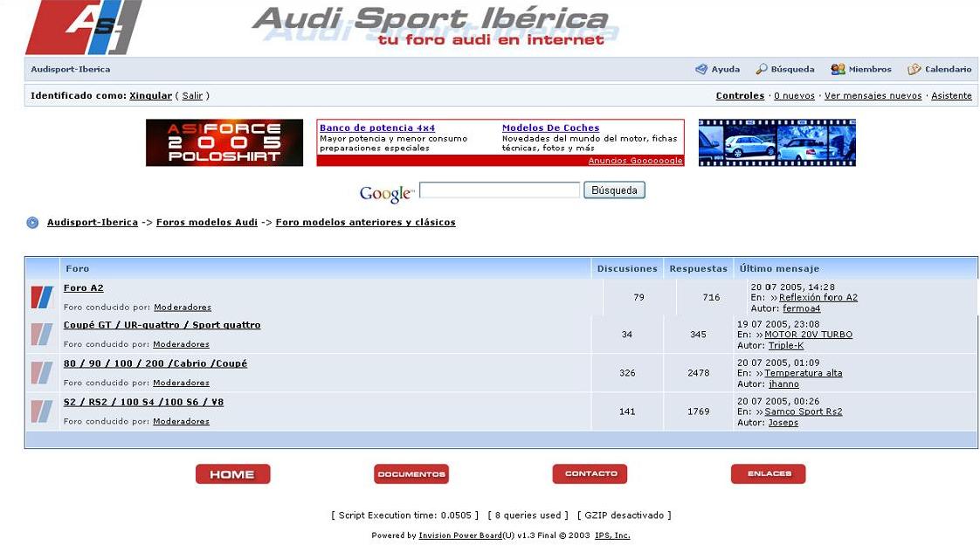Open author fermoa4 profile
980x546 pixels.
coord(801,308)
